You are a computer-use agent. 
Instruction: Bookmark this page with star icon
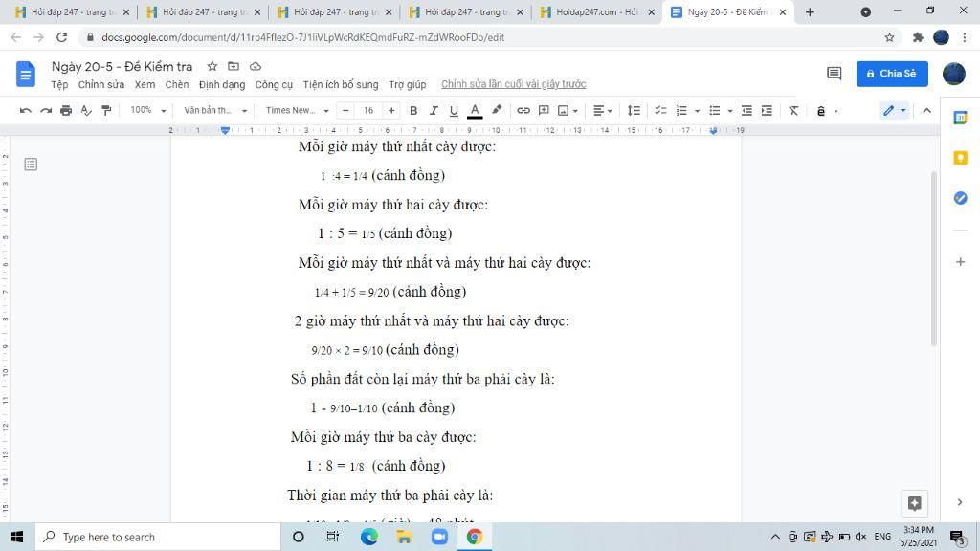click(x=889, y=37)
